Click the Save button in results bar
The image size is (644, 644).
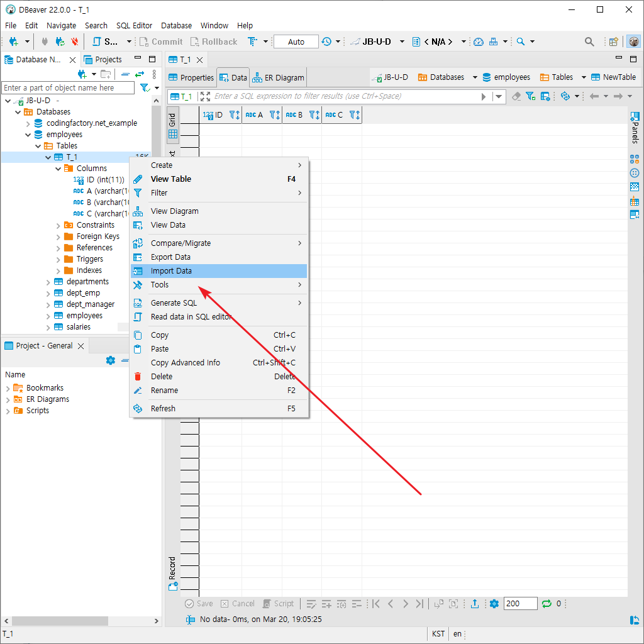tap(199, 603)
